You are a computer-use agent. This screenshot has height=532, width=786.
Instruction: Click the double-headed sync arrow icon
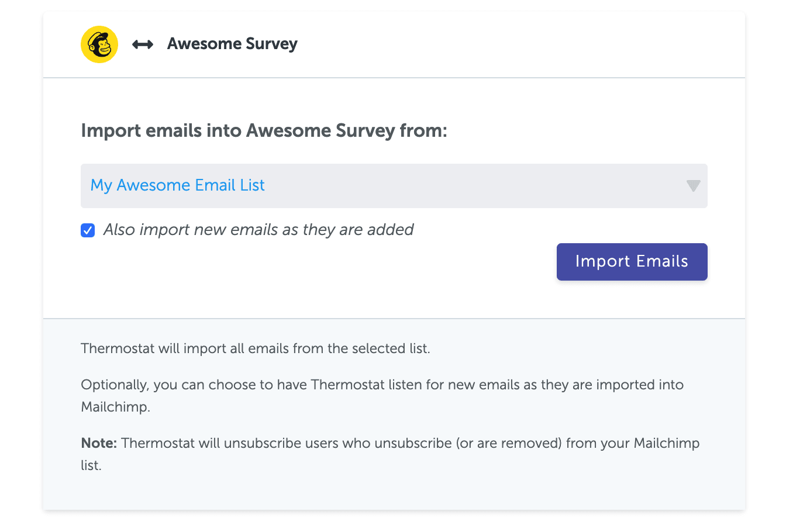(x=143, y=44)
